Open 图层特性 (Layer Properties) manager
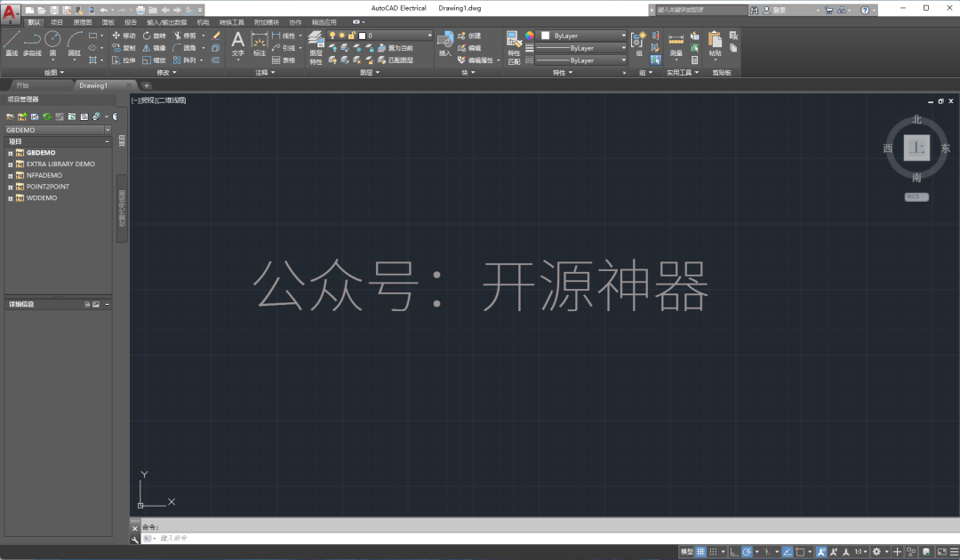This screenshot has height=560, width=960. point(316,48)
